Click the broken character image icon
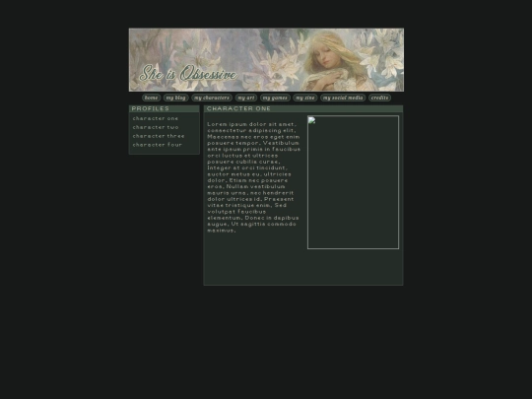The image size is (532, 399). [311, 120]
